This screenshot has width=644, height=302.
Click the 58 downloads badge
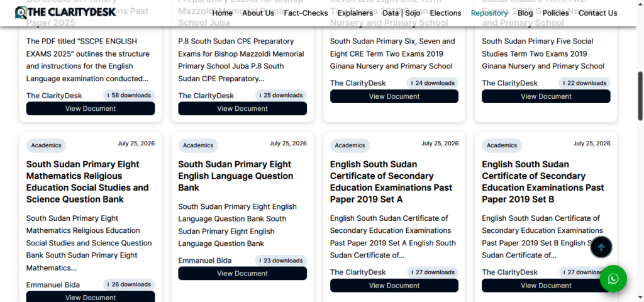point(128,96)
